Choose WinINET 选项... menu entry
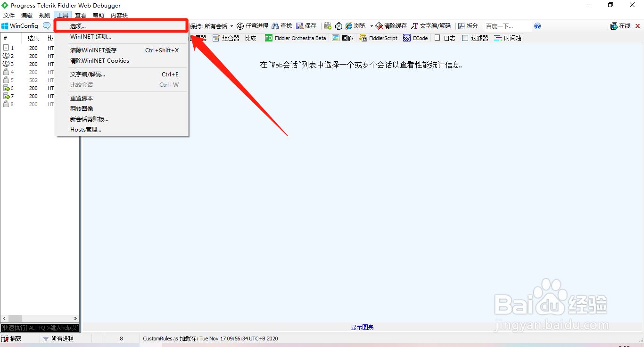The image size is (644, 347). 122,37
